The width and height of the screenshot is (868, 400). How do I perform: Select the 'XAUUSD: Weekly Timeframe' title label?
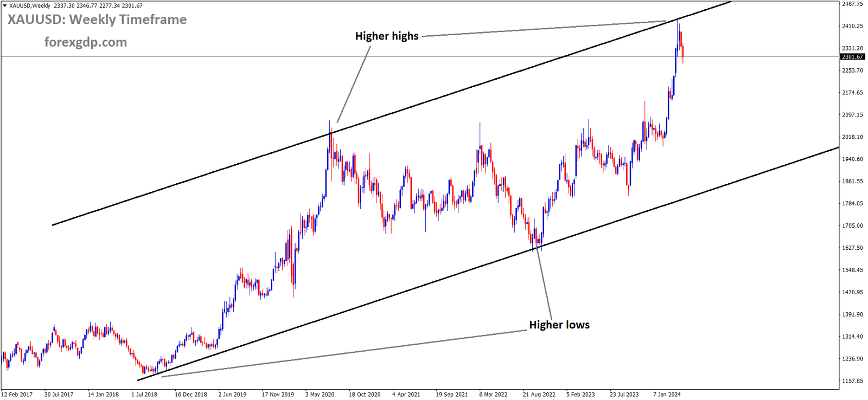(97, 20)
